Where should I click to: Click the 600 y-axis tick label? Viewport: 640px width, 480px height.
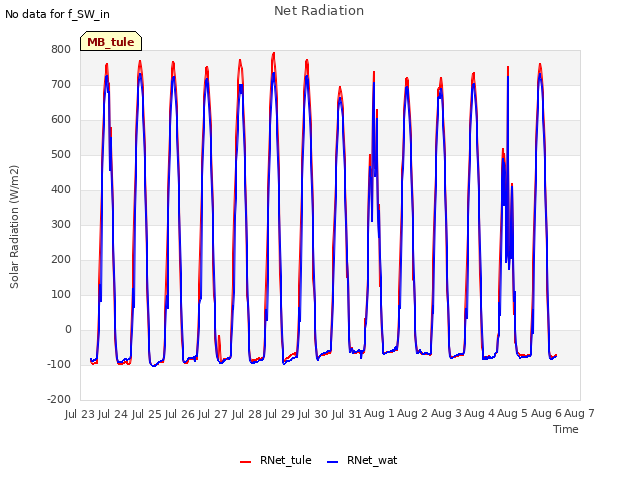[x=61, y=120]
